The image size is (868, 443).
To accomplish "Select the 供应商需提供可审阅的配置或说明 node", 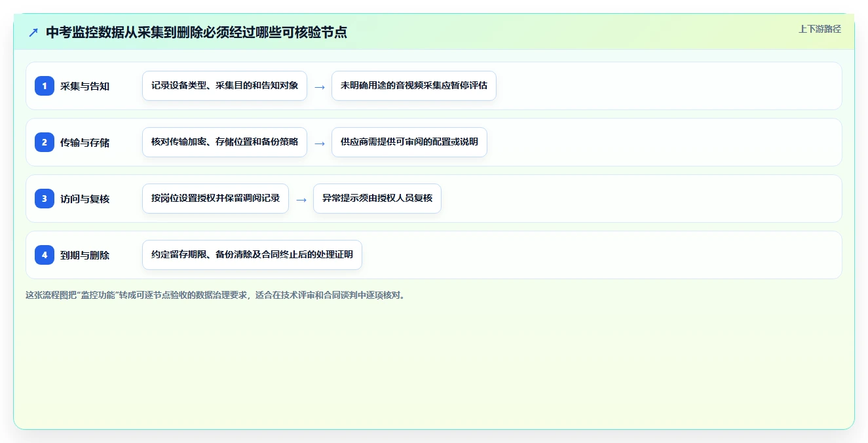I will (409, 142).
